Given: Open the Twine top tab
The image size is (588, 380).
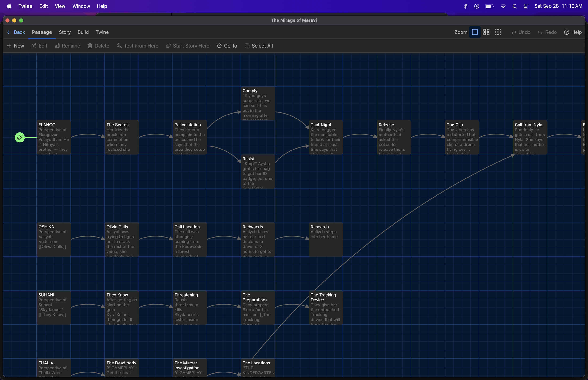Looking at the screenshot, I should point(102,32).
